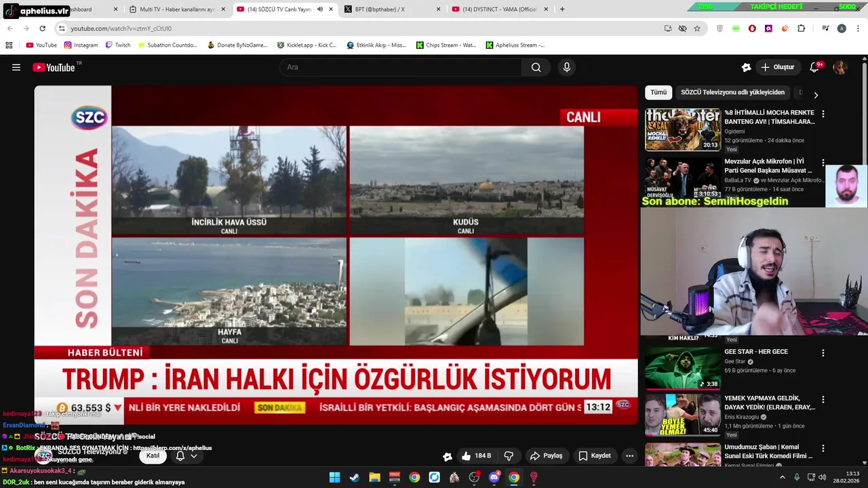Image resolution: width=868 pixels, height=488 pixels.
Task: Open the bookmarks bar apps grid icon
Action: tap(9, 45)
